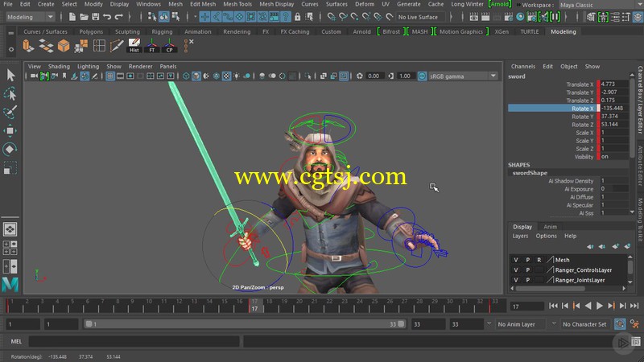Click the Multi-Cut pencil shelf icon

point(117,46)
